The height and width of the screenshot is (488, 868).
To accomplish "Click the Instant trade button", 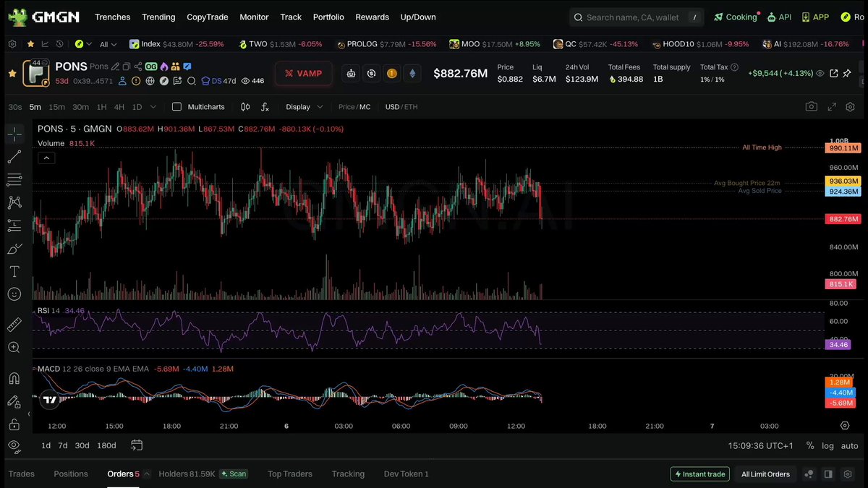I will (700, 474).
